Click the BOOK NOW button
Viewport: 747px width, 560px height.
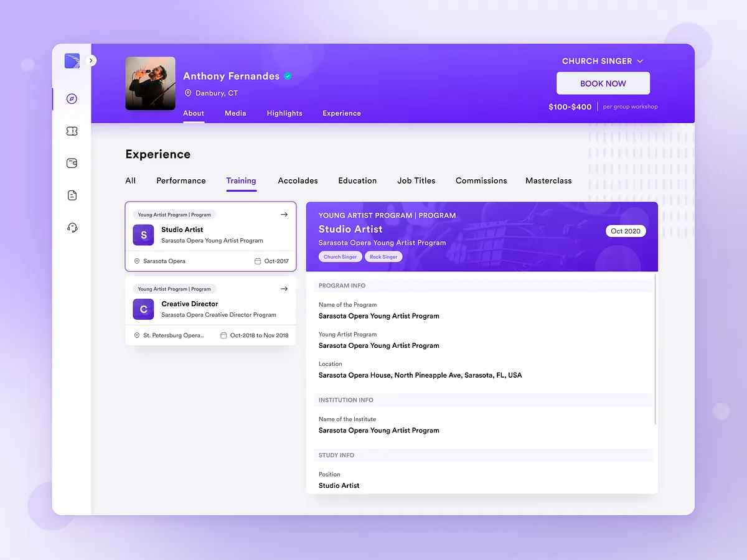[x=603, y=83]
